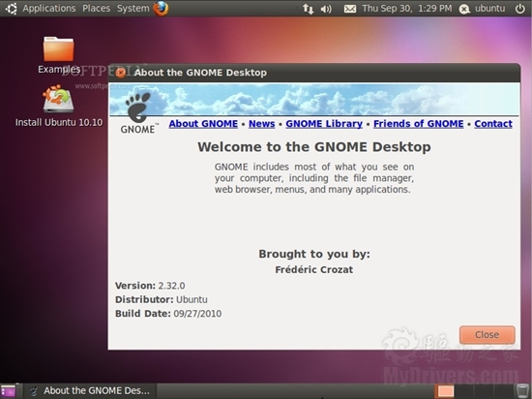Open the volume speaker indicator
532x399 pixels.
(326, 9)
